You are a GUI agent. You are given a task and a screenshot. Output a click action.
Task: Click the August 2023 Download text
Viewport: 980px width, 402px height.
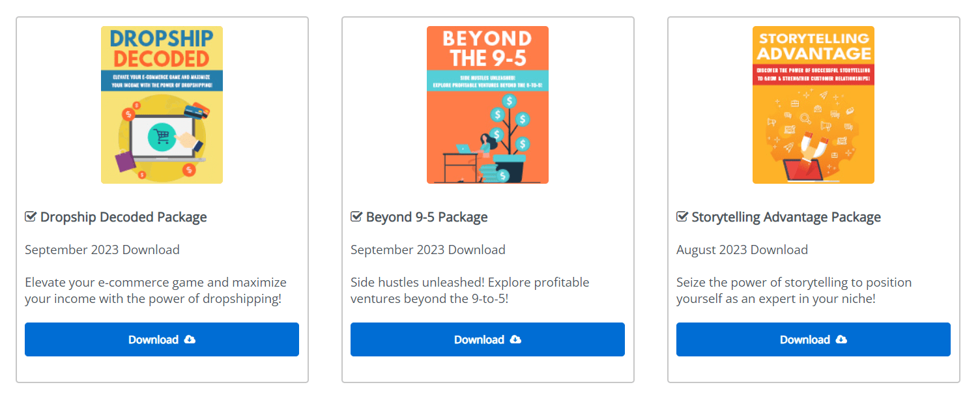742,250
